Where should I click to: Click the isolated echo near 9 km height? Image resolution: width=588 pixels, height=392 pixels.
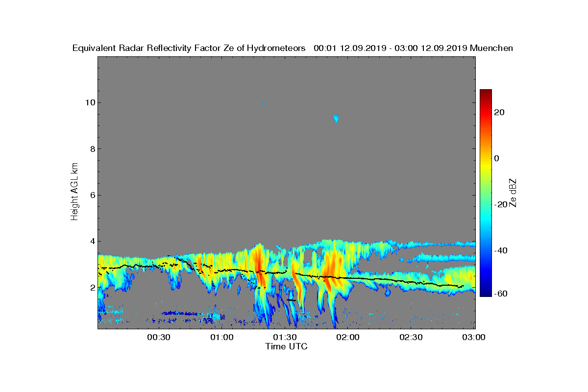[336, 118]
